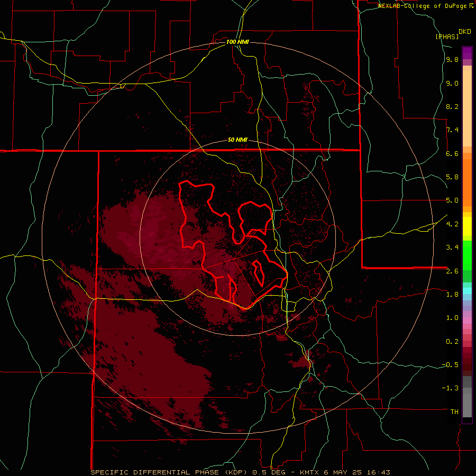Viewport: 476px width, 476px height.
Task: Pick the orange segment of the color bar
Action: point(467,183)
